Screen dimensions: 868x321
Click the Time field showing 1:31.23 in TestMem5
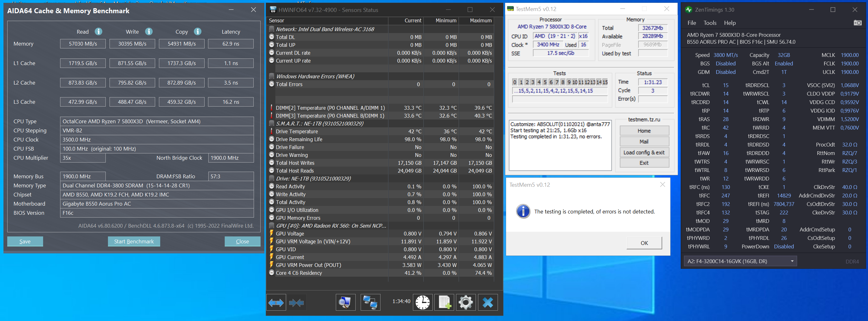tap(653, 82)
